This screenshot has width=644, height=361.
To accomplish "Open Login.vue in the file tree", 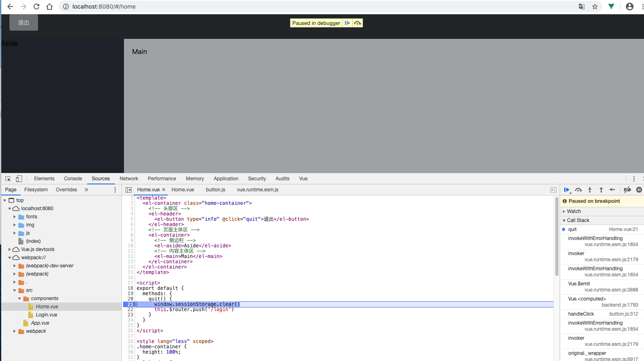I will [x=46, y=315].
